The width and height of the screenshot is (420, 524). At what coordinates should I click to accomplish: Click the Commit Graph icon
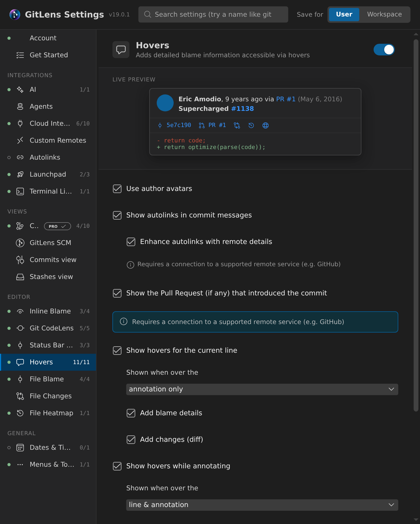[x=20, y=226]
